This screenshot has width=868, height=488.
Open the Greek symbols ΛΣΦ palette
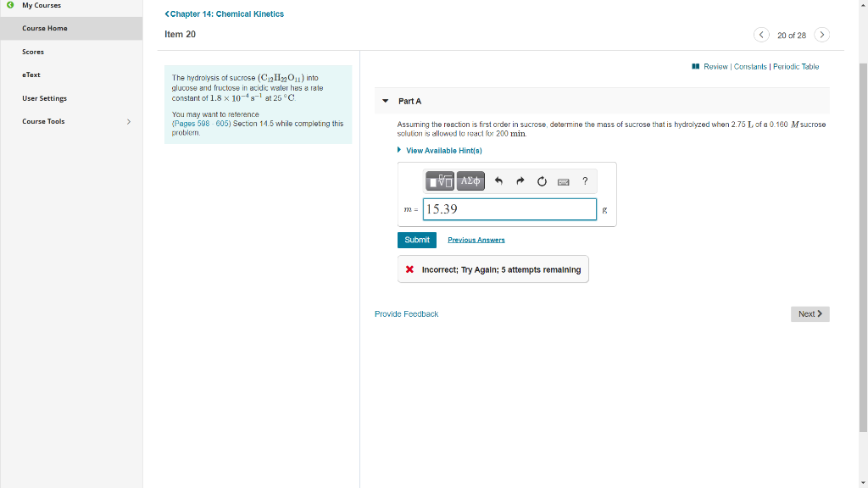[x=470, y=180]
